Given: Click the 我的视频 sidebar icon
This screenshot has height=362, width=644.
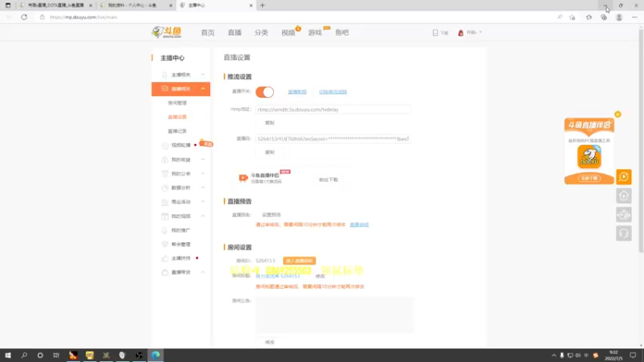Looking at the screenshot, I should [165, 216].
